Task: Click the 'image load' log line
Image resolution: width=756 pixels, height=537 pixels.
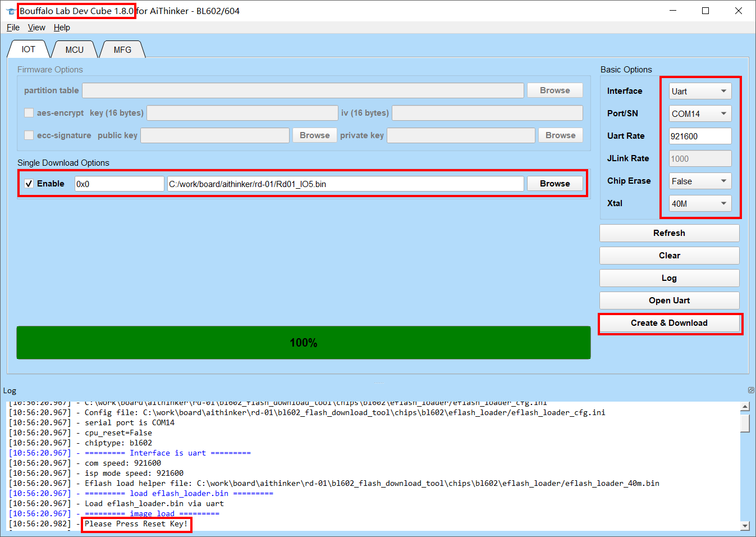Action: point(152,513)
